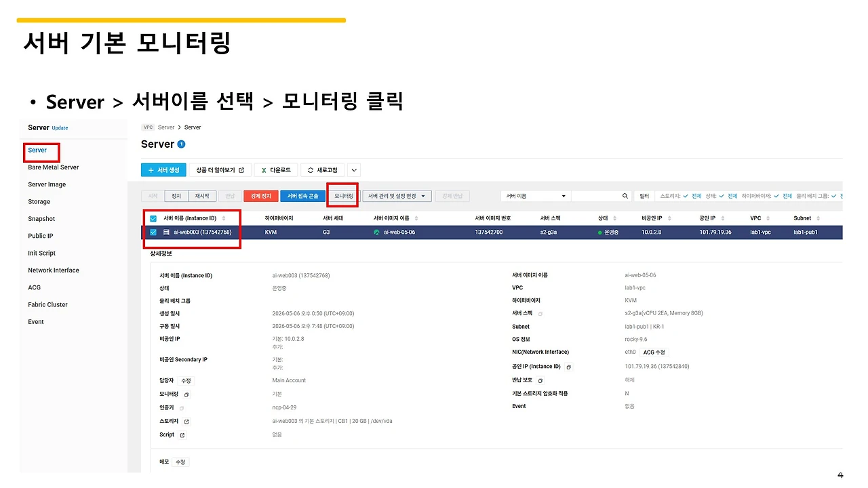Click the external link icon next to Script
The height and width of the screenshot is (488, 868).
[x=182, y=435]
